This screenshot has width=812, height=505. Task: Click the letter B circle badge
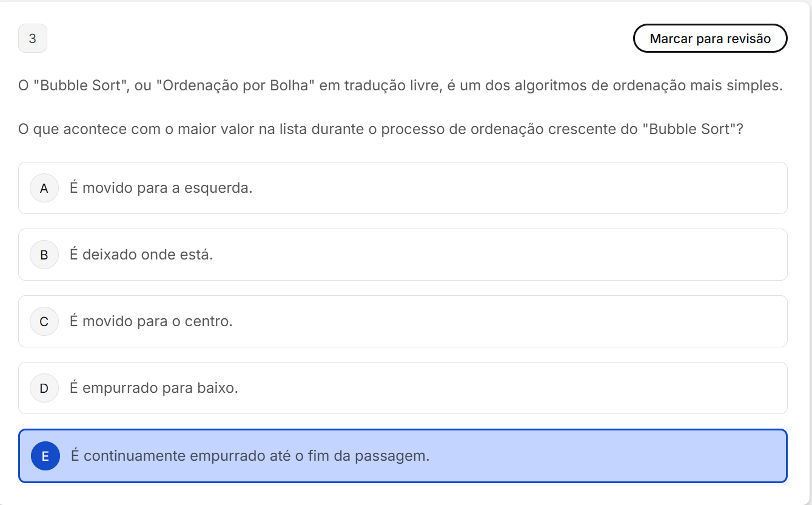tap(44, 255)
